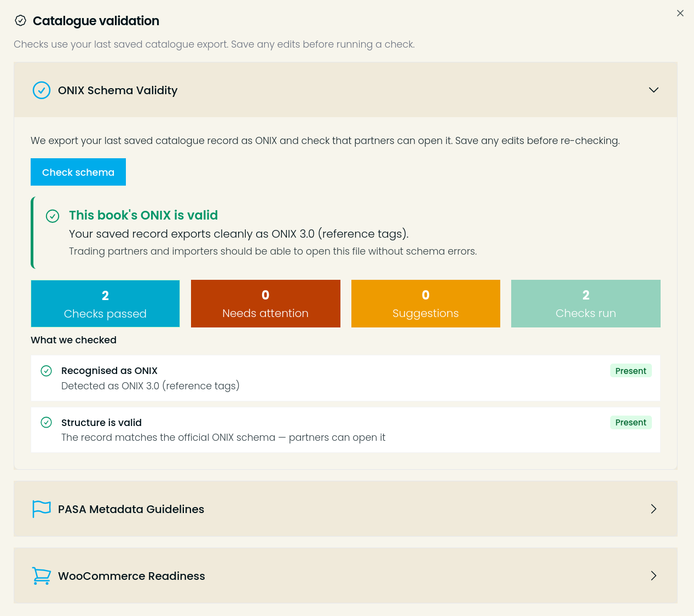
Task: Expand the WooCommerce Readiness section
Action: [x=653, y=575]
